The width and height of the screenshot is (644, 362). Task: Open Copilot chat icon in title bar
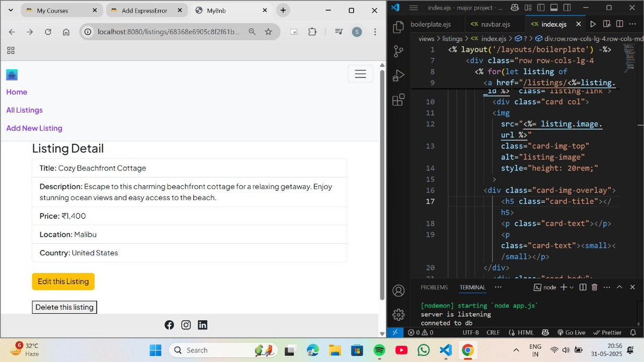(515, 8)
